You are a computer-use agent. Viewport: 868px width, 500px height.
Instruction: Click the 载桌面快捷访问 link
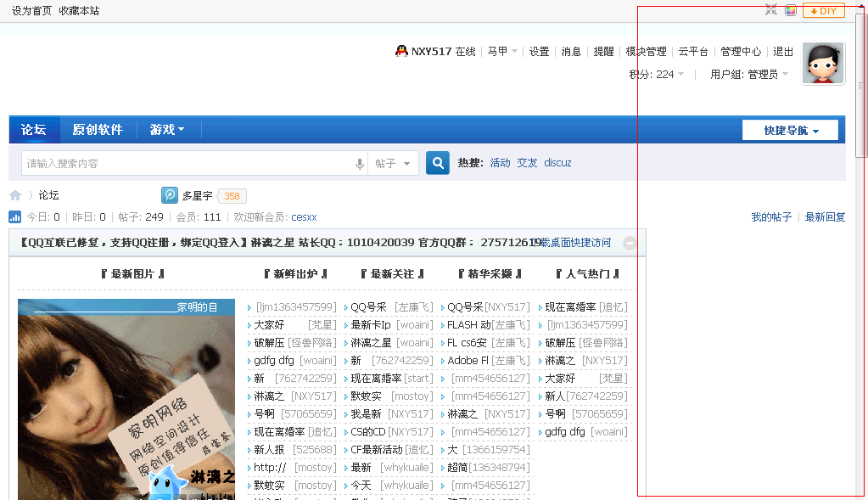576,243
